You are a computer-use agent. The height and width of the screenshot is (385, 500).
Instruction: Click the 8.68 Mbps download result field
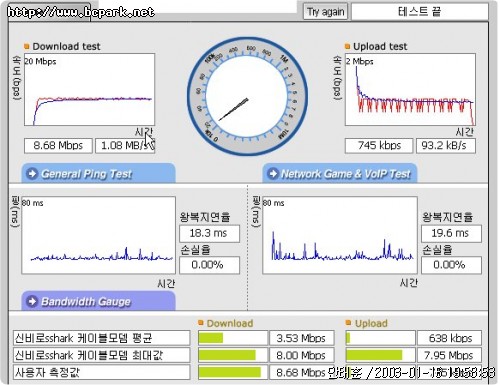click(x=58, y=146)
